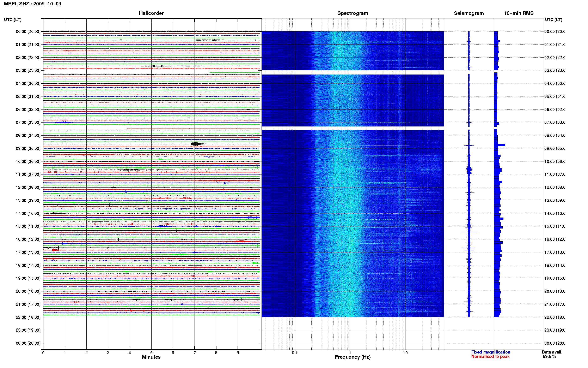Image resolution: width=588 pixels, height=368 pixels.
Task: Click the '0.1' frequency tick label
Action: tap(295, 353)
